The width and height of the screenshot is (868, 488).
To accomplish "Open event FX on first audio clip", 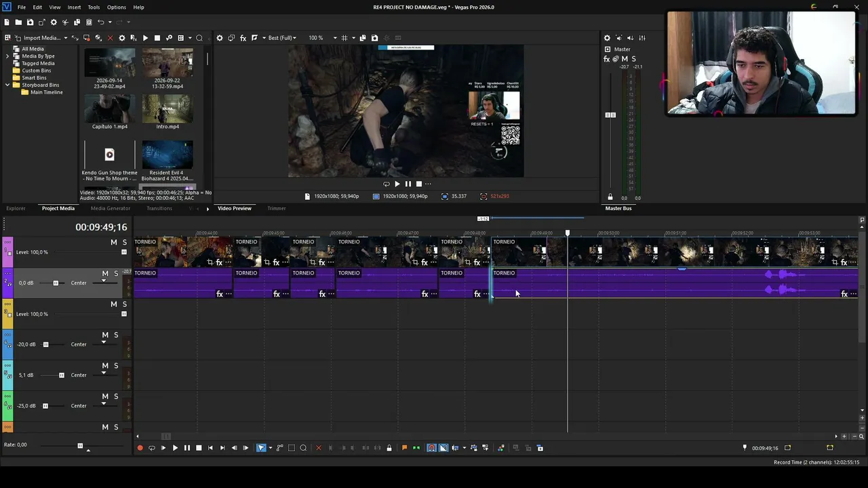I will pyautogui.click(x=219, y=294).
